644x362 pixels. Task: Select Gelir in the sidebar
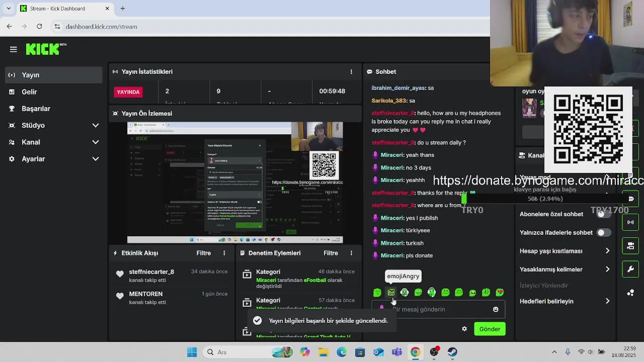[x=54, y=92]
